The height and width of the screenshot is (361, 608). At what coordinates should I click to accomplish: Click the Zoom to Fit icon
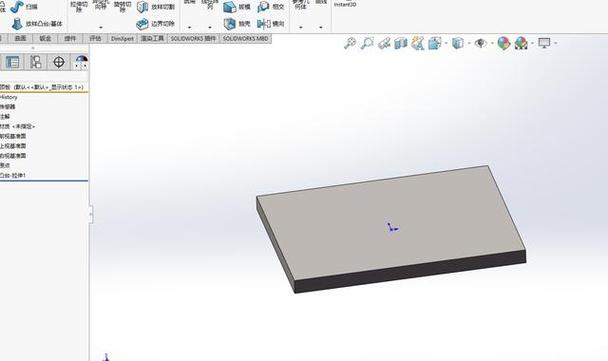350,43
